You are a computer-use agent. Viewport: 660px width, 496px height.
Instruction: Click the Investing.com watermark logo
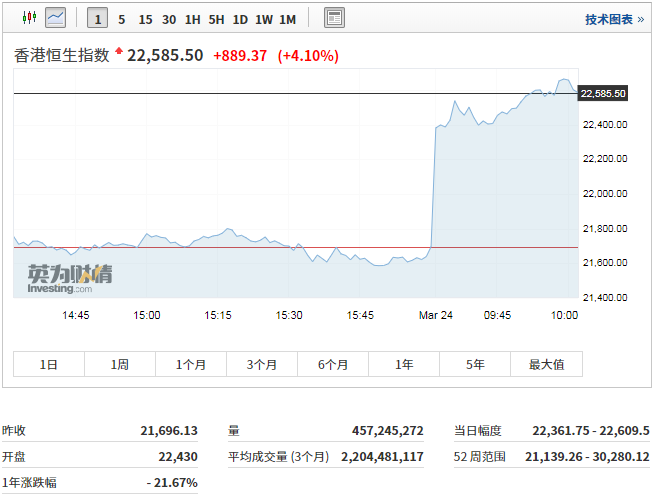[66, 279]
